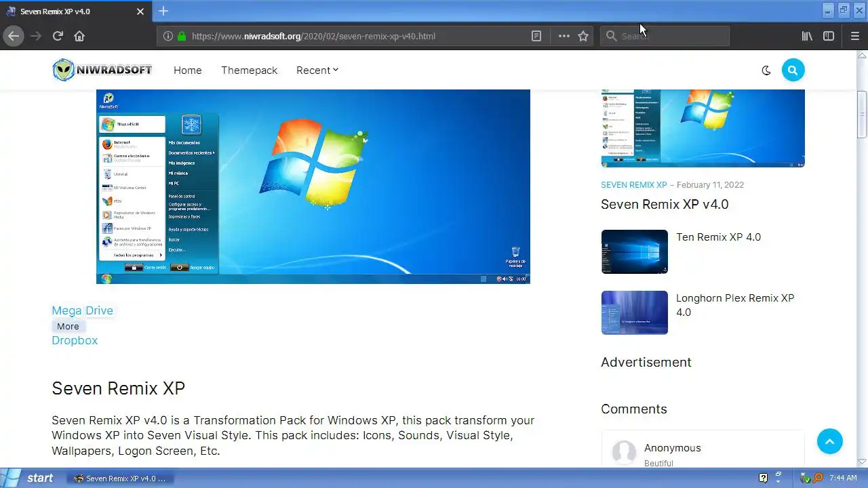Viewport: 868px width, 488px height.
Task: Click the Advertisement section heading
Action: click(x=646, y=362)
